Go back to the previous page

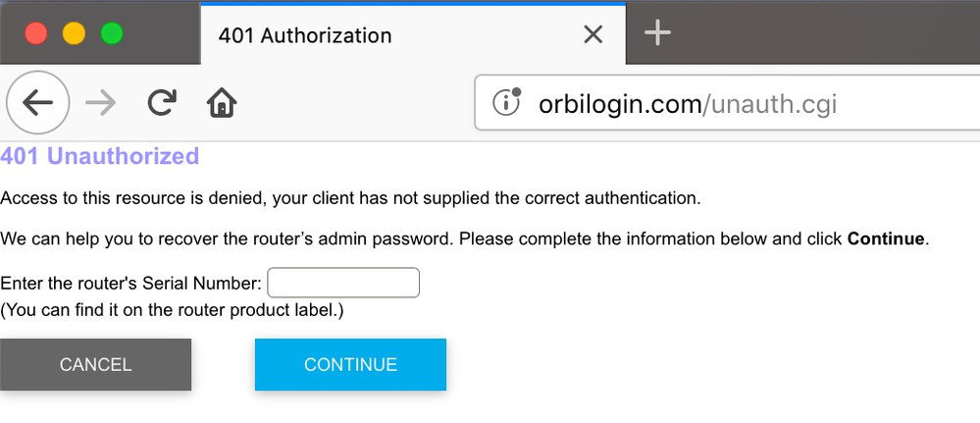point(38,102)
